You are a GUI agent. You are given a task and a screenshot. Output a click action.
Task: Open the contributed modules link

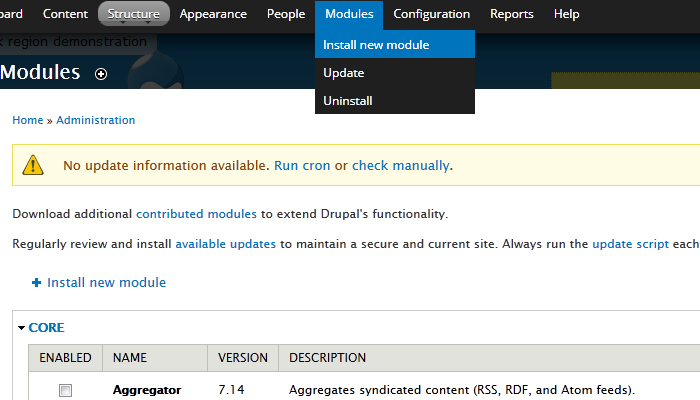tap(196, 214)
